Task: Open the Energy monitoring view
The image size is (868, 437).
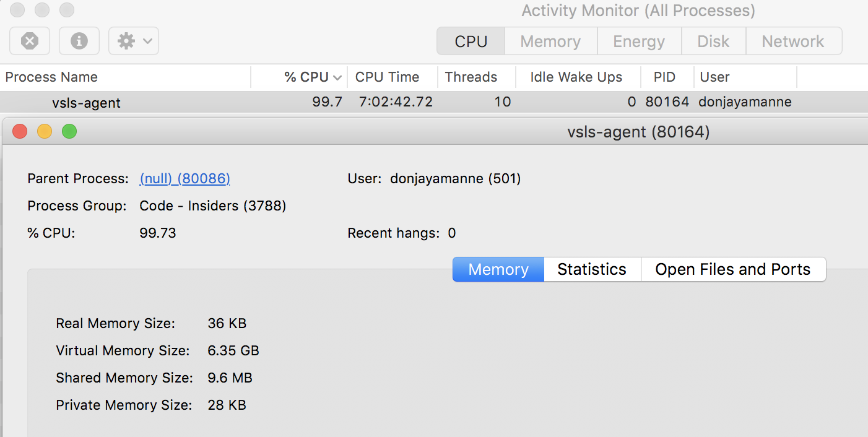Action: (x=639, y=41)
